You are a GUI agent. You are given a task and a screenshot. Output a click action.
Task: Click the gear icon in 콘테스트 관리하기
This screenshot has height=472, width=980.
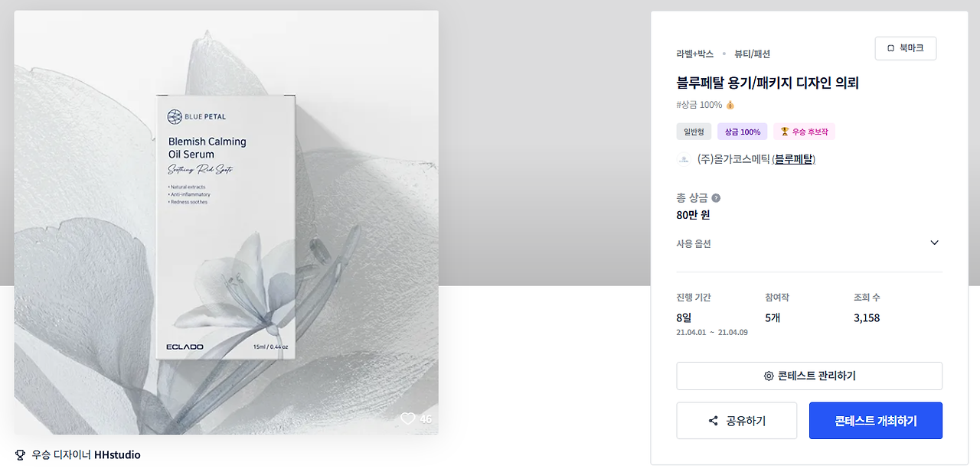(x=769, y=376)
